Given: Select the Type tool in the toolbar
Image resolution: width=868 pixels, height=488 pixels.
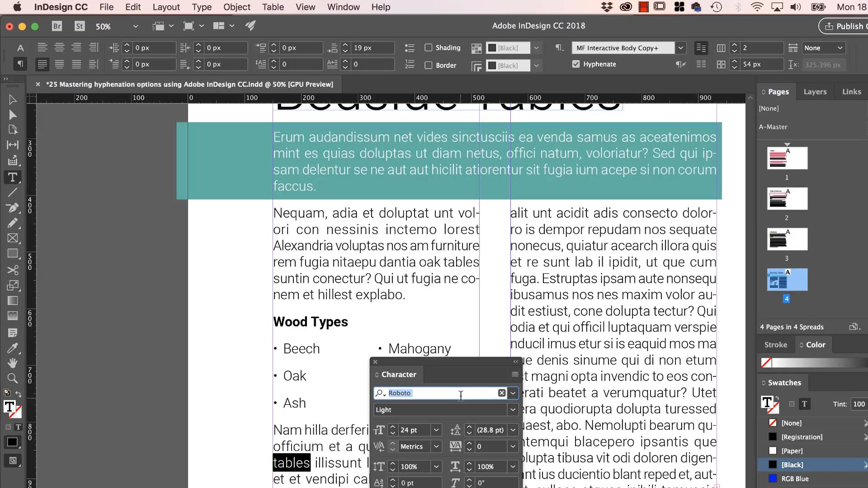Looking at the screenshot, I should tap(13, 178).
